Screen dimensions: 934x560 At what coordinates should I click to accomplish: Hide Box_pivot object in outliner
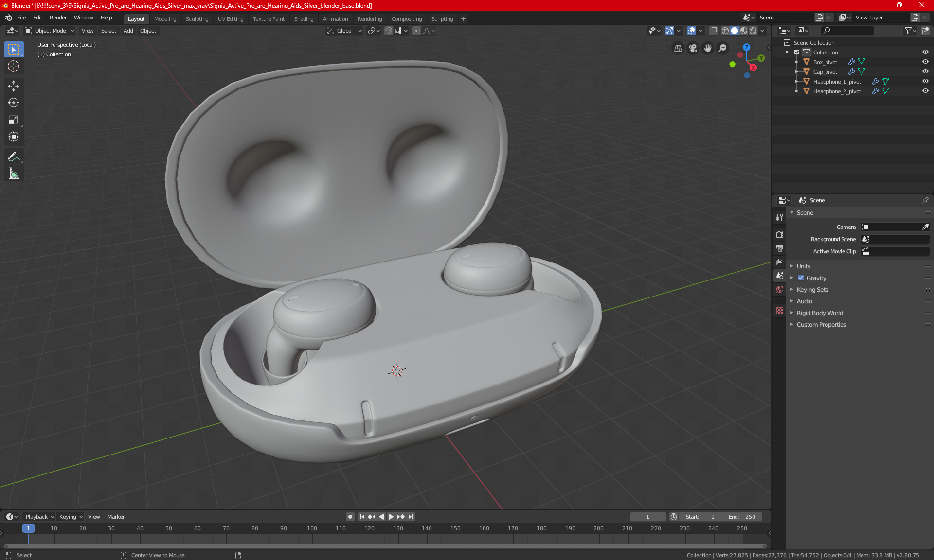tap(925, 62)
